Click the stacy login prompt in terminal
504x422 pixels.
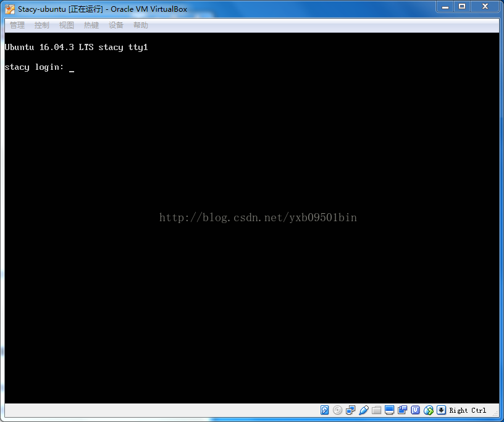[35, 67]
